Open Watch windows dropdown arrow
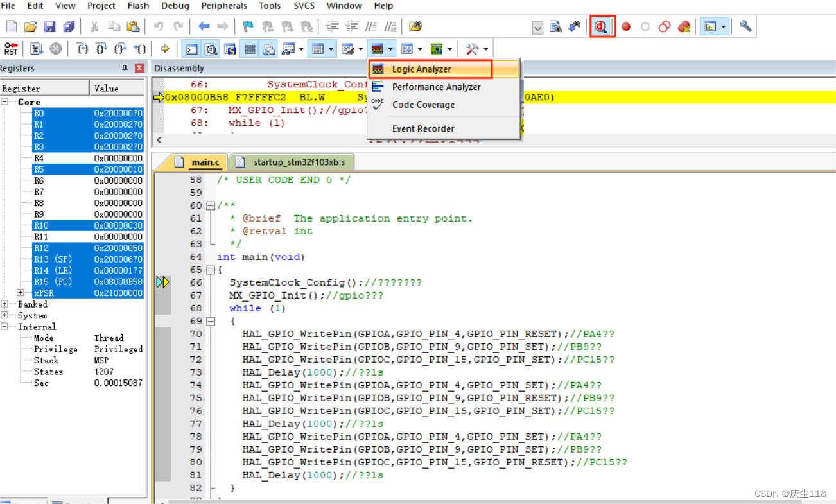 coord(301,49)
